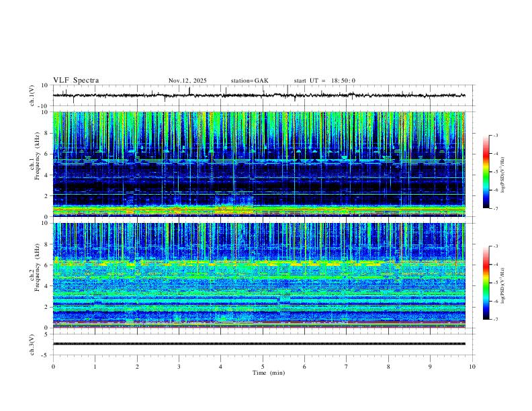Click the "-3" tick on ch.1 colorbar
The image size is (532, 411).
click(496, 135)
